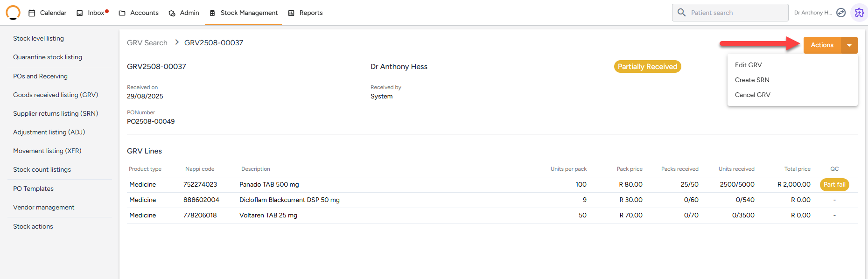Image resolution: width=868 pixels, height=279 pixels.
Task: Open the Reports tab
Action: tap(305, 13)
